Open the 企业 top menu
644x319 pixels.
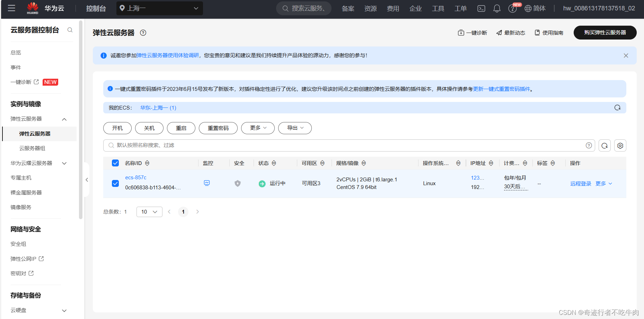coord(415,8)
